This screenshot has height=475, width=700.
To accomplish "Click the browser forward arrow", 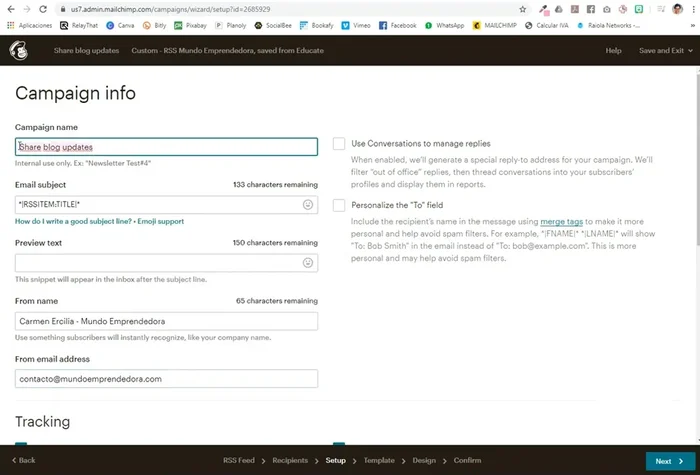I will [27, 9].
